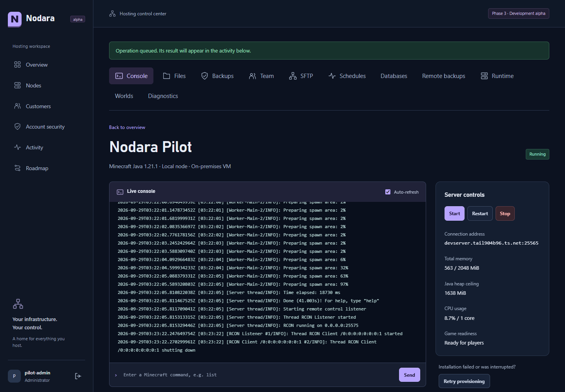Switch to the Team tab

point(261,76)
